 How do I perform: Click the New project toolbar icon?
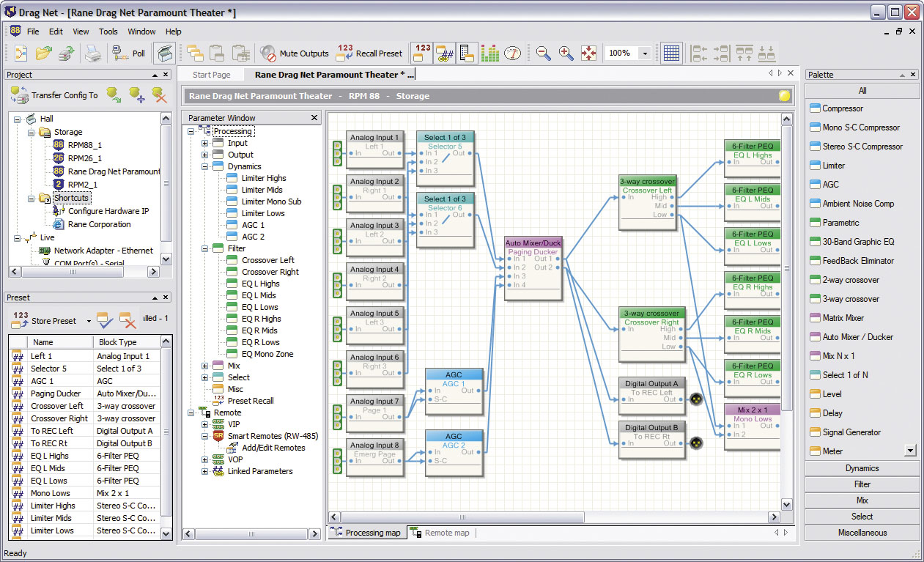[21, 53]
